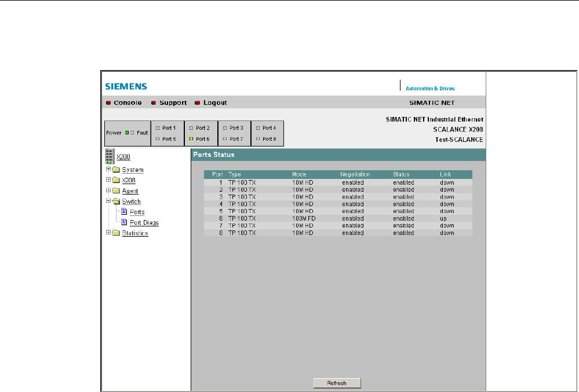This screenshot has width=579, height=392.
Task: Click the Link column header
Action: point(445,174)
